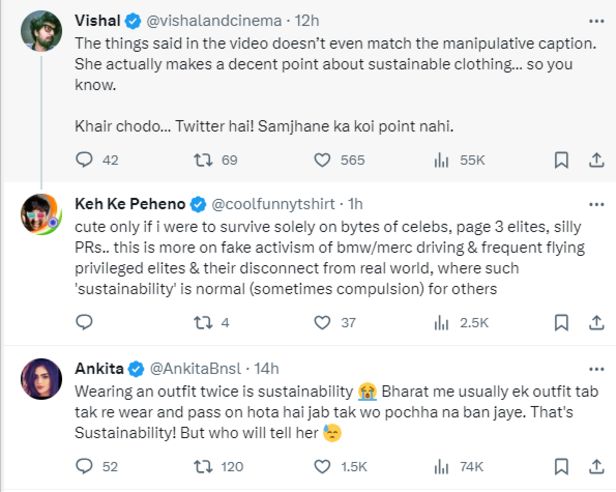The image size is (616, 492).
Task: Like Vishal's tweet with 565 likes
Action: (323, 159)
